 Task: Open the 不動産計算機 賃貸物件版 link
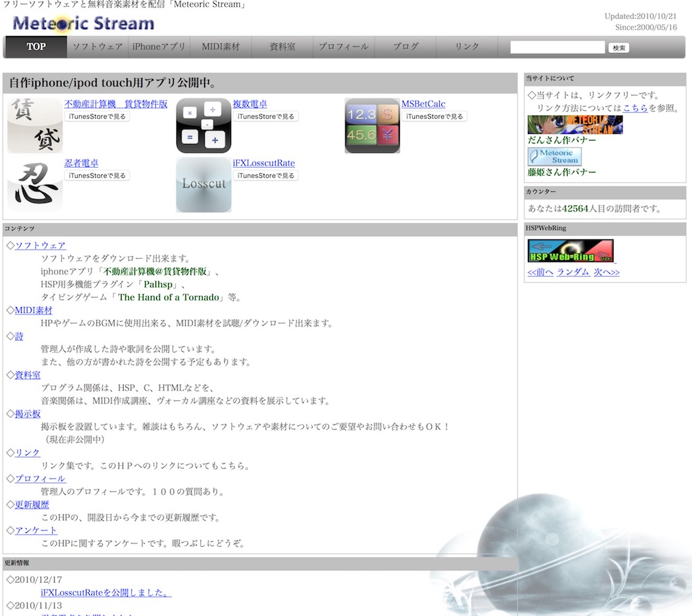pos(116,103)
